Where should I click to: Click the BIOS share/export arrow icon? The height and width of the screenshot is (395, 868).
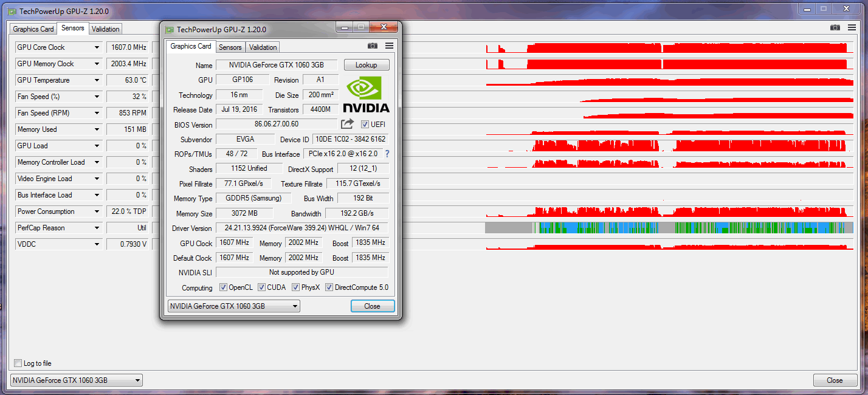(347, 124)
